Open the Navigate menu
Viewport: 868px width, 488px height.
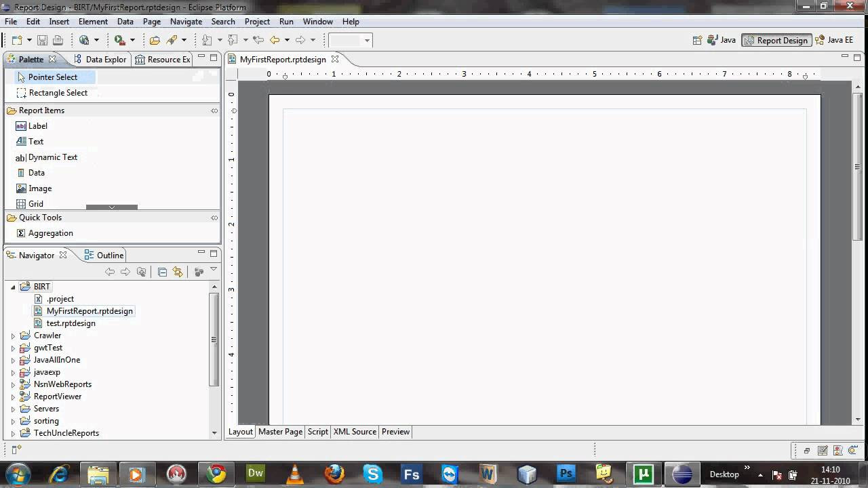coord(186,22)
